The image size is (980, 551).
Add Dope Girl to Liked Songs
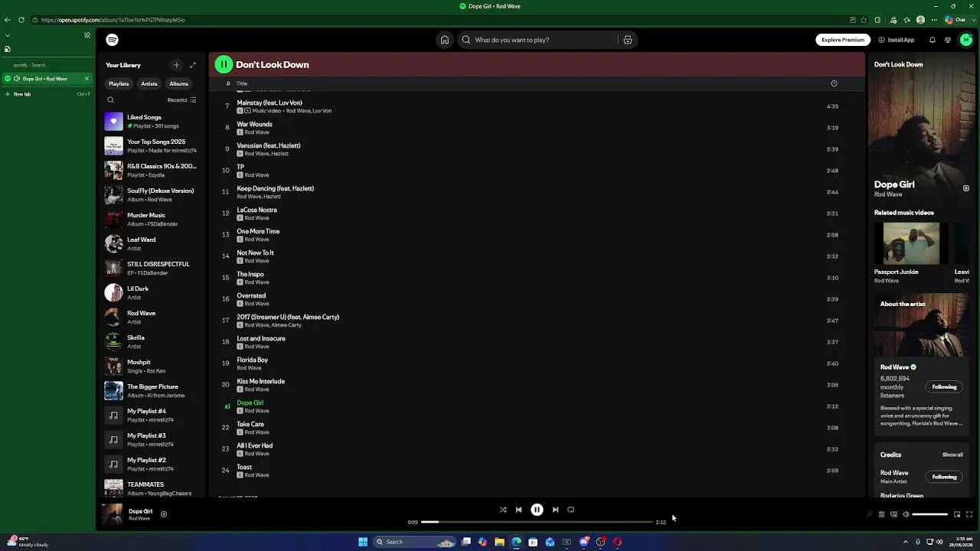(163, 514)
